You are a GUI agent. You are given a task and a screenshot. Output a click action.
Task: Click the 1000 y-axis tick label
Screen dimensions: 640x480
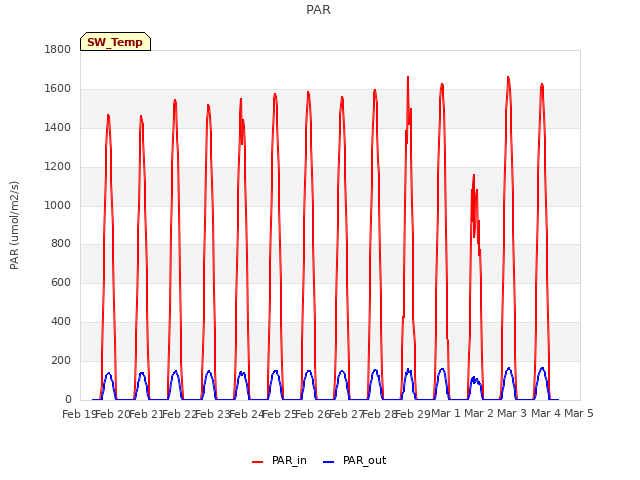point(58,205)
